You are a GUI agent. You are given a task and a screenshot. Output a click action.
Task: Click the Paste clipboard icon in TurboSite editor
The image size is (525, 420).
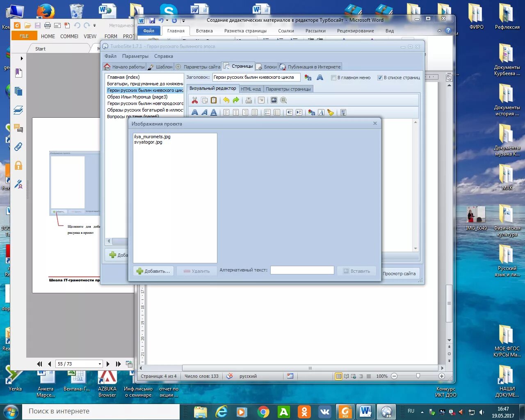214,100
